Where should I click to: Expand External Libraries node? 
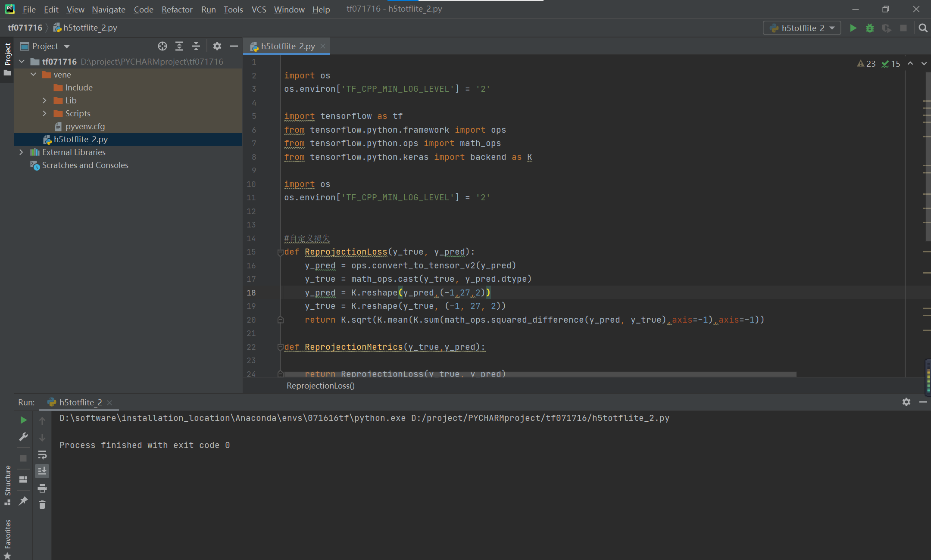[x=21, y=152]
